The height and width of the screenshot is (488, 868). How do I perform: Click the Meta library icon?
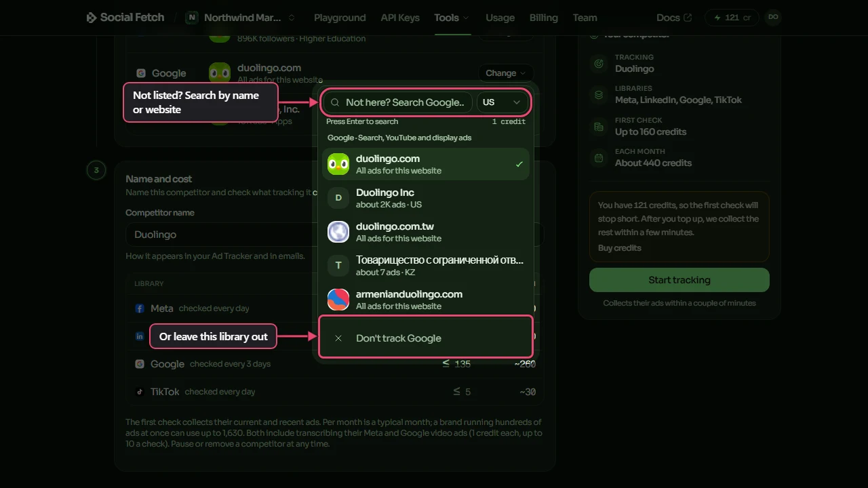140,308
